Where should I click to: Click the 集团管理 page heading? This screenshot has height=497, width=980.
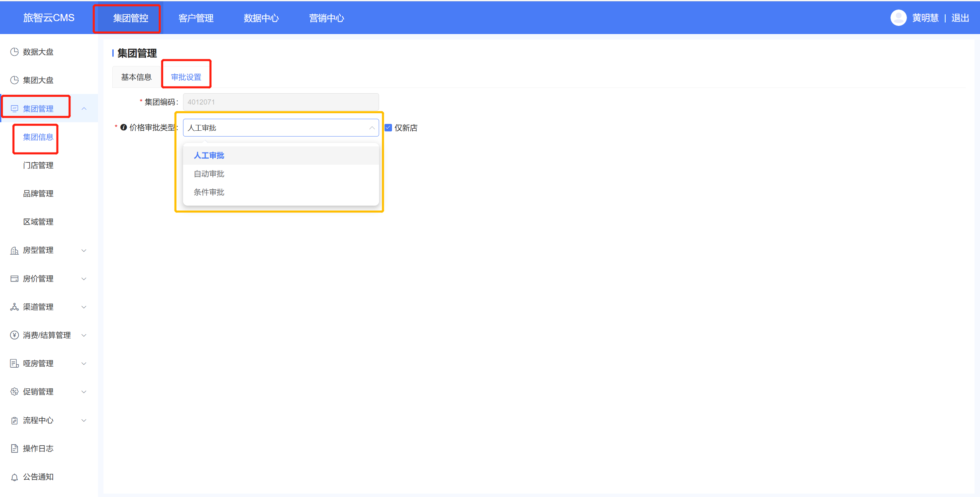[x=137, y=53]
